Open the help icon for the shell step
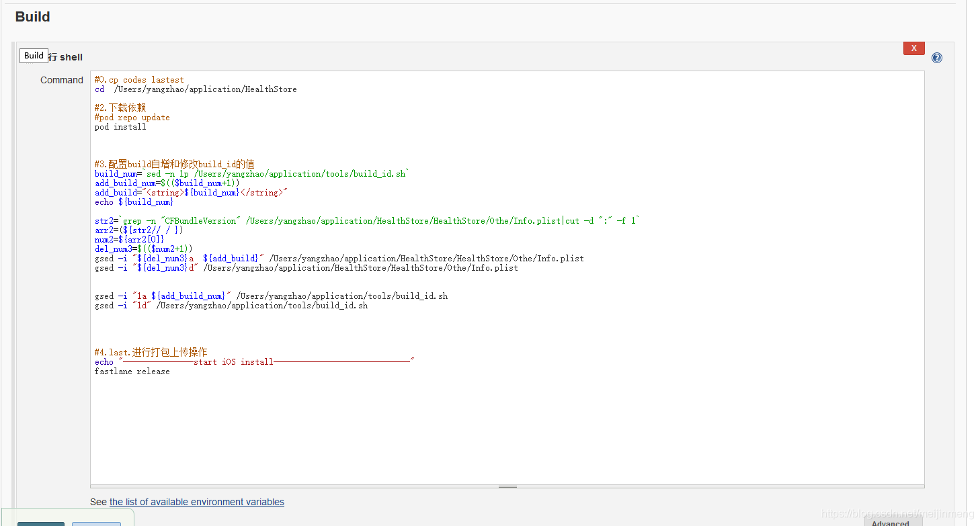 point(937,58)
